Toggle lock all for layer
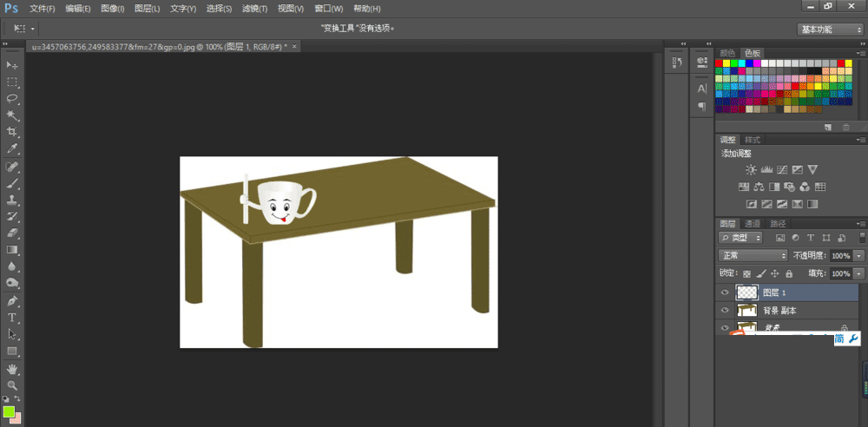The height and width of the screenshot is (427, 868). [789, 273]
